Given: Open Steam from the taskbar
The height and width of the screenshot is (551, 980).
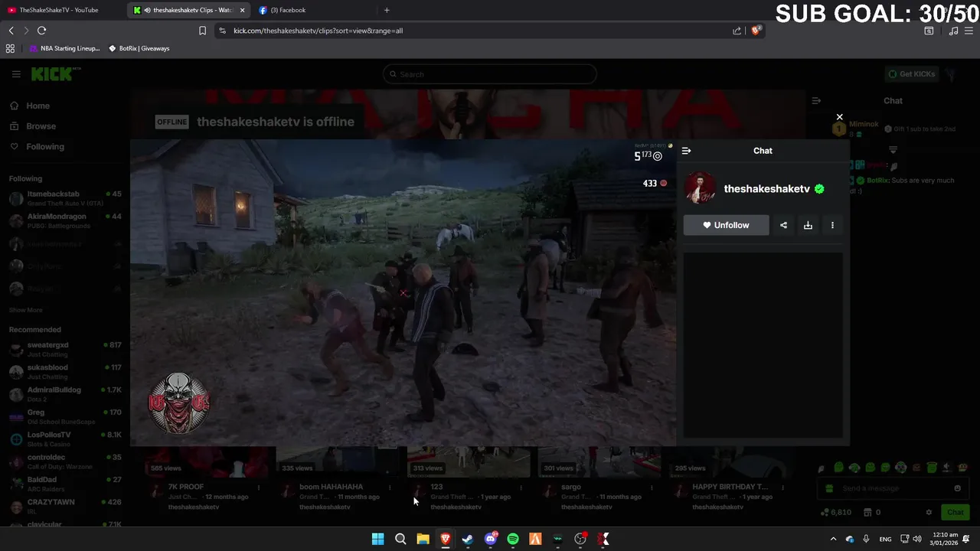Looking at the screenshot, I should coord(468,539).
